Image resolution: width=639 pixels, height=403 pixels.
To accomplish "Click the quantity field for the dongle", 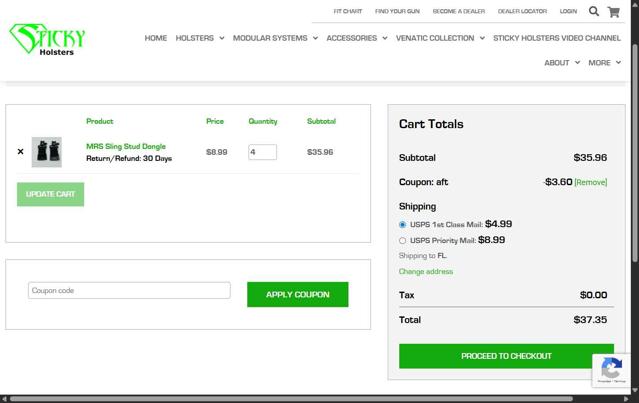I will pyautogui.click(x=262, y=152).
